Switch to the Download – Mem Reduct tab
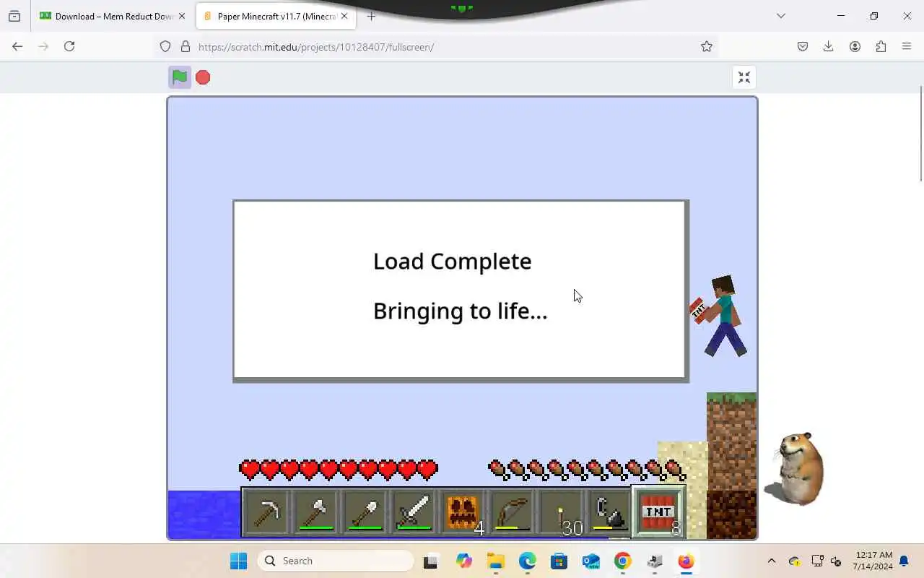Image resolution: width=924 pixels, height=578 pixels. click(x=113, y=16)
